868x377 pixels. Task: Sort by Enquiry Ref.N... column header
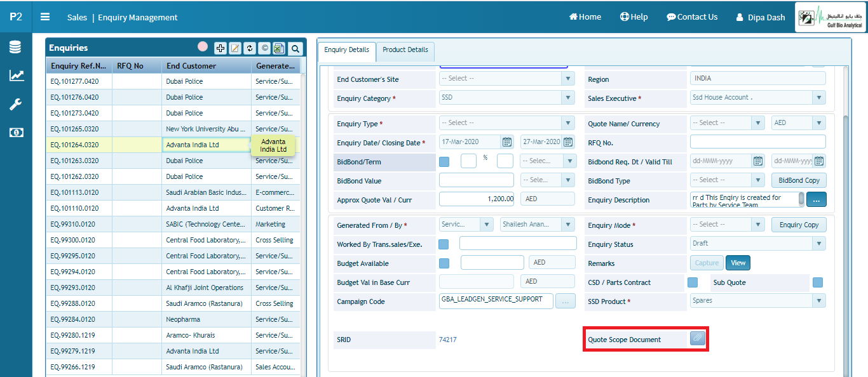click(79, 66)
